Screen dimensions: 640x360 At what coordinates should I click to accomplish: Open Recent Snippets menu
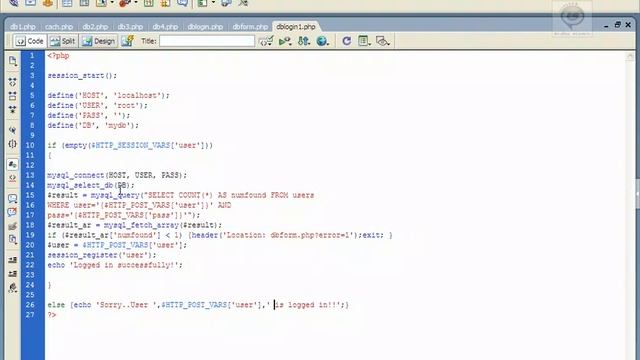tap(13, 239)
